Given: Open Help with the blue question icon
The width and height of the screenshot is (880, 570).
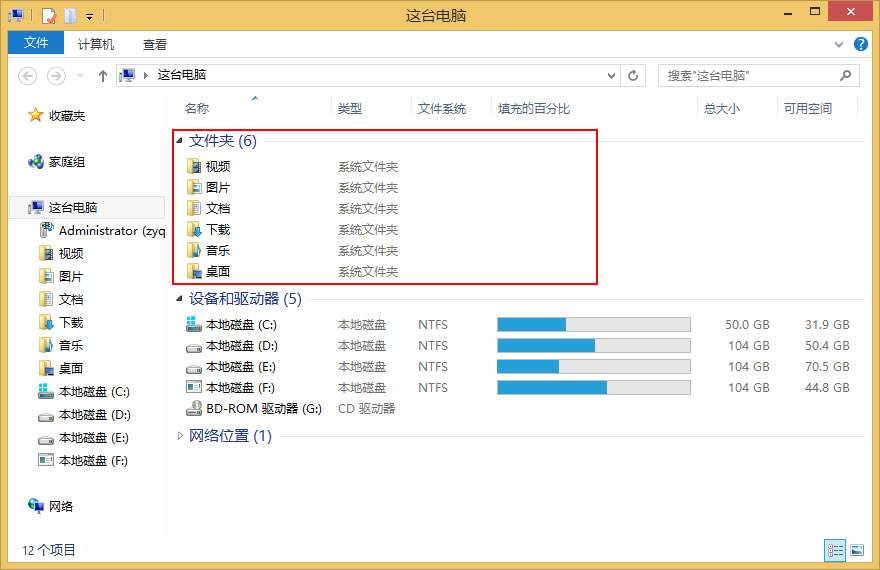Looking at the screenshot, I should [x=860, y=44].
